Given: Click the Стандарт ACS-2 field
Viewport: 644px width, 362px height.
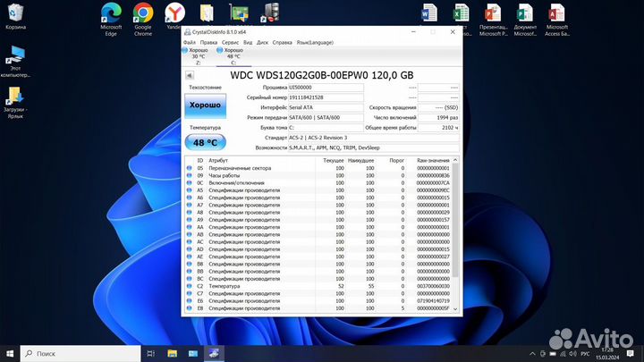Looking at the screenshot, I should point(373,138).
